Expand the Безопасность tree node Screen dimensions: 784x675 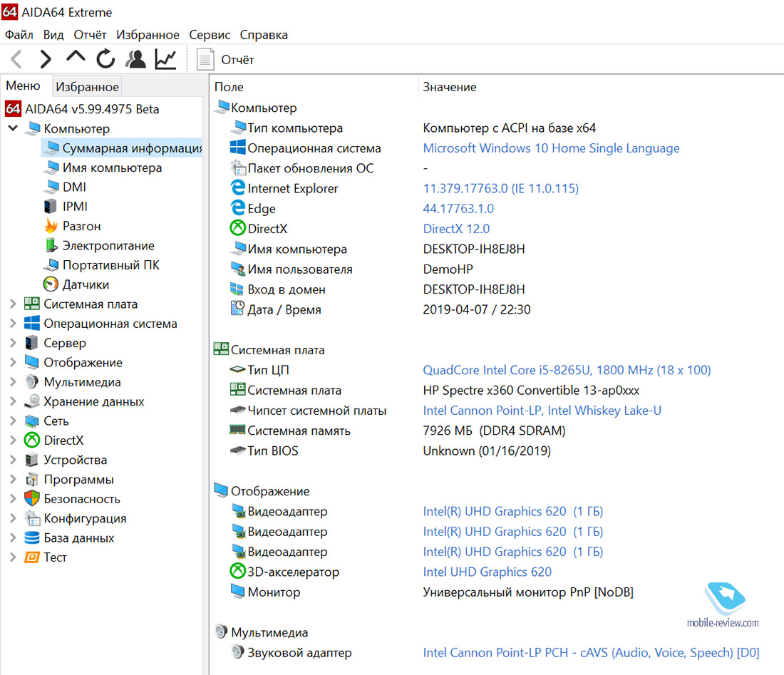pos(13,499)
